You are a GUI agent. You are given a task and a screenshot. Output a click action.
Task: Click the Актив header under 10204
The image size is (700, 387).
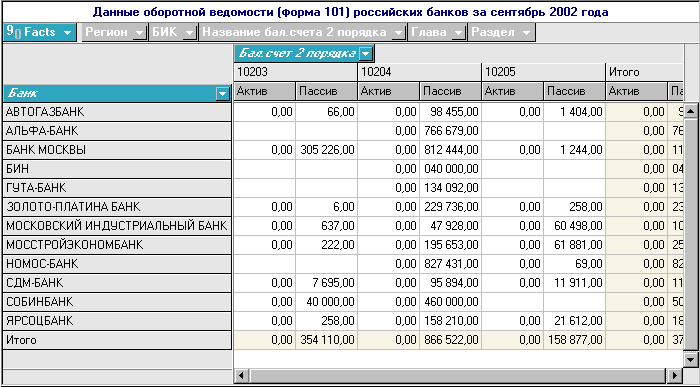click(388, 91)
